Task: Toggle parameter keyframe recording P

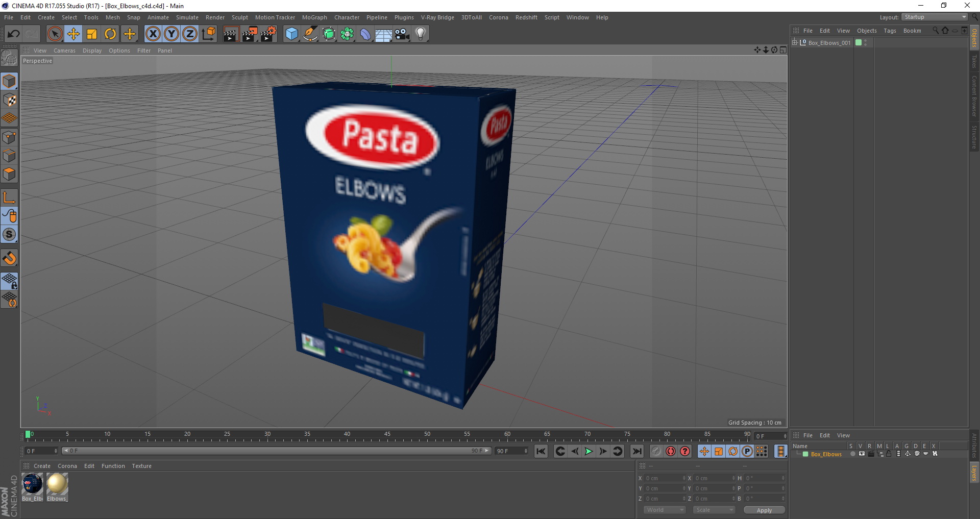Action: pyautogui.click(x=747, y=451)
